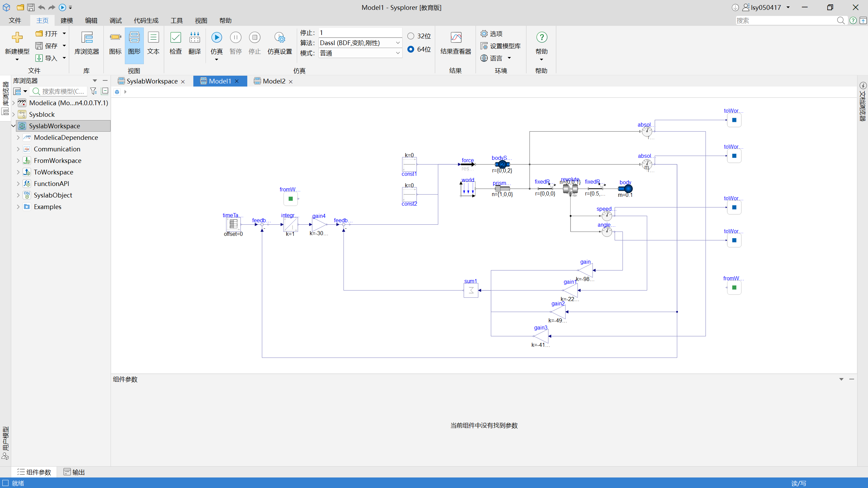Open the 语言 language dropdown

pyautogui.click(x=509, y=58)
